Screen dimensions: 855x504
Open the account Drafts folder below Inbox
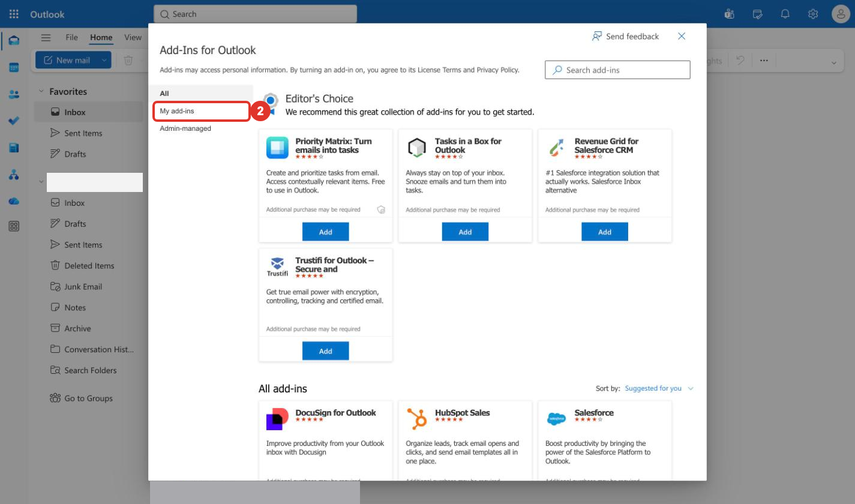[88, 224]
